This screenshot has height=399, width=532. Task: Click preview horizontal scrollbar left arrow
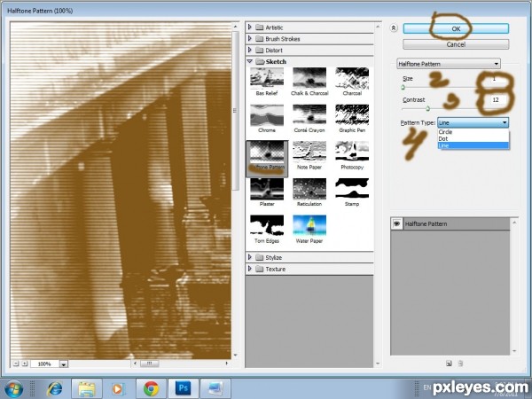pyautogui.click(x=135, y=364)
